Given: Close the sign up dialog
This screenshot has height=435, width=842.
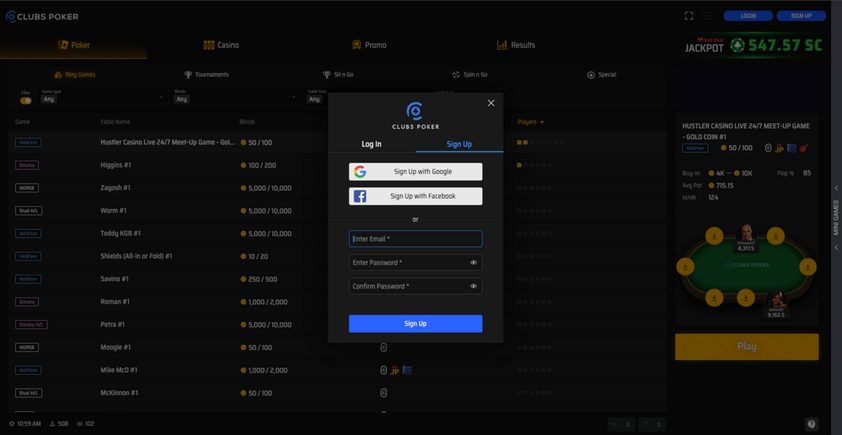Looking at the screenshot, I should [491, 103].
